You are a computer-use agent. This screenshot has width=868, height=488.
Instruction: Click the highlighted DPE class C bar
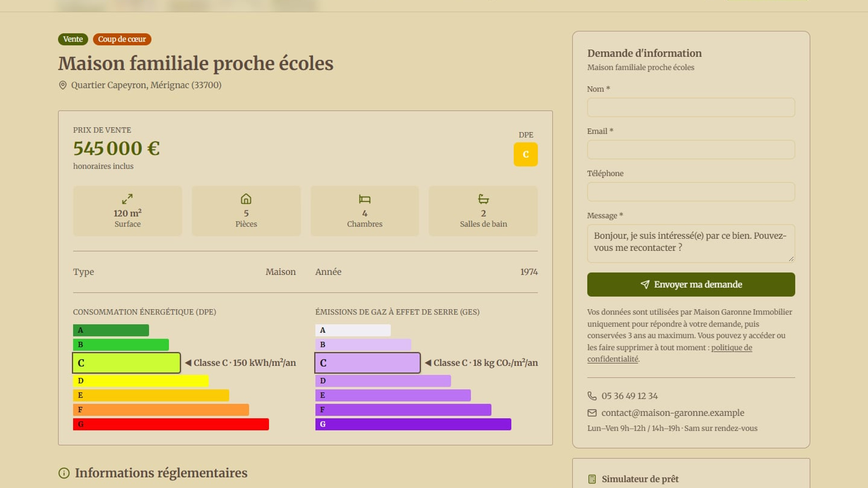coord(126,363)
